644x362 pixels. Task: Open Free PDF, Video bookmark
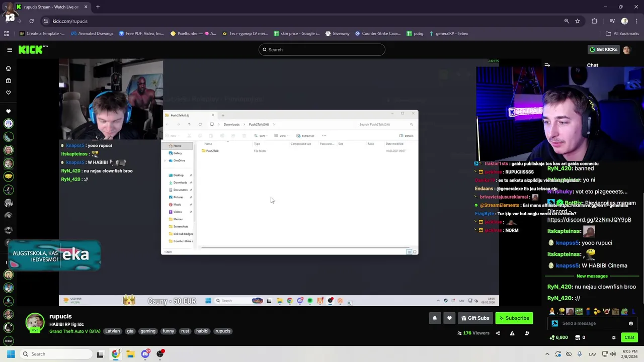(141, 34)
